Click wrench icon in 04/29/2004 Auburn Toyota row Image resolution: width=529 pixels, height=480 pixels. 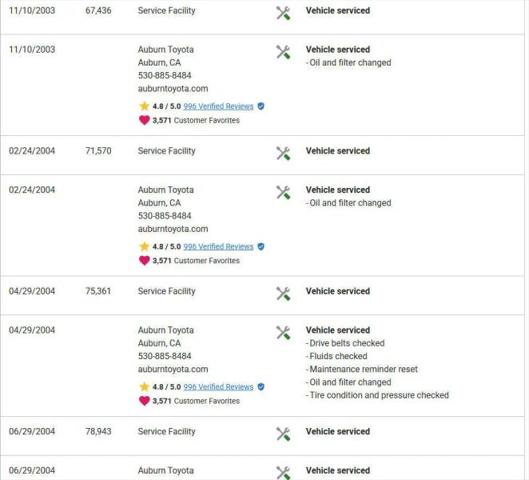point(283,333)
